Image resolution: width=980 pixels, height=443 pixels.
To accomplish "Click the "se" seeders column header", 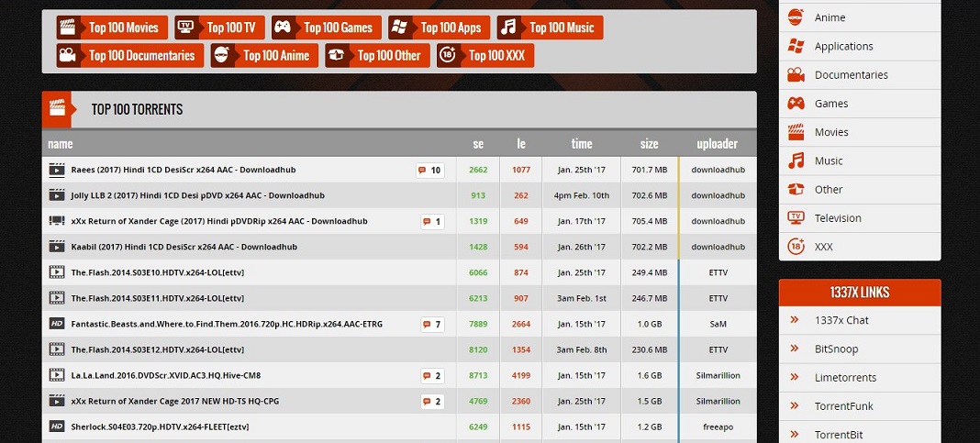I will [478, 144].
